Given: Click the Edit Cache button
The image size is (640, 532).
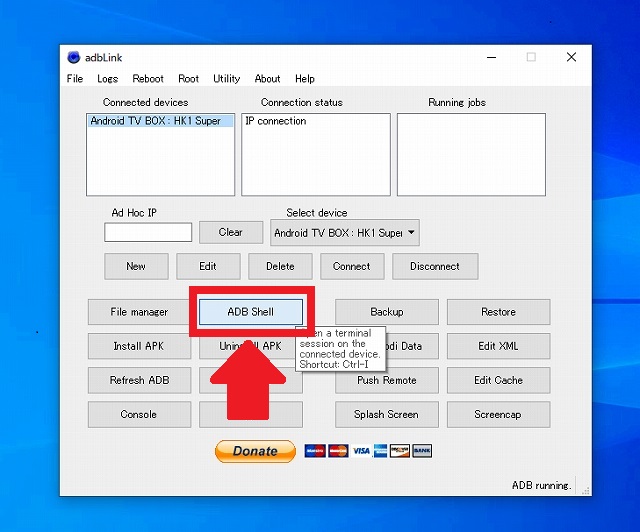Looking at the screenshot, I should (498, 380).
